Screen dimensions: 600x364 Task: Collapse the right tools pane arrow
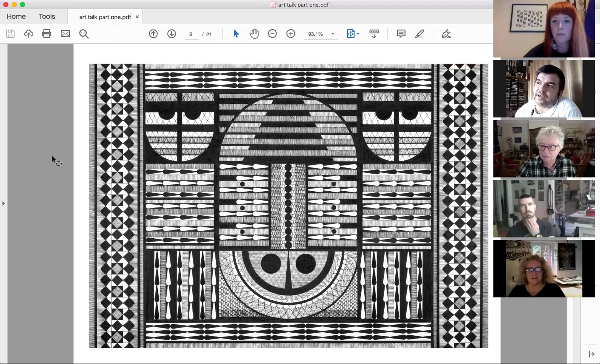click(x=591, y=354)
